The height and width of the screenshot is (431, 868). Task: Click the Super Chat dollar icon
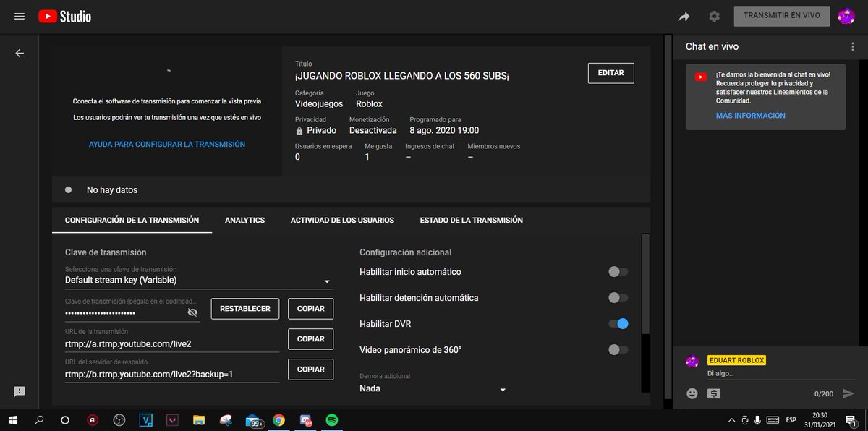tap(714, 393)
